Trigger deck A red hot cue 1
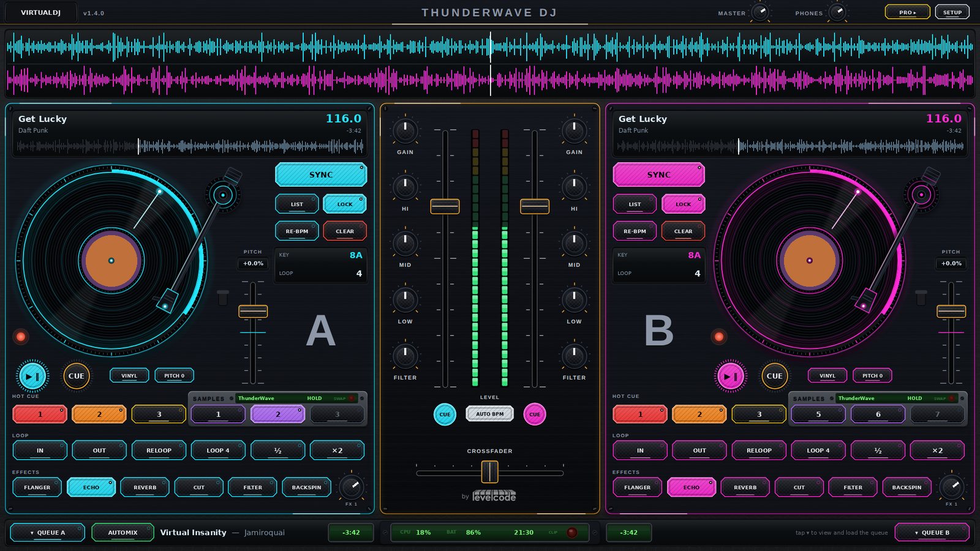Viewport: 980px width, 551px height. pyautogui.click(x=40, y=414)
